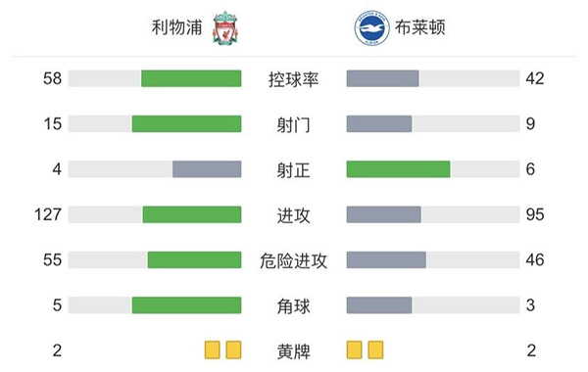This screenshot has height=372, width=588.
Task: Click Liverpool's green 控球率 possession bar
Action: click(x=191, y=78)
